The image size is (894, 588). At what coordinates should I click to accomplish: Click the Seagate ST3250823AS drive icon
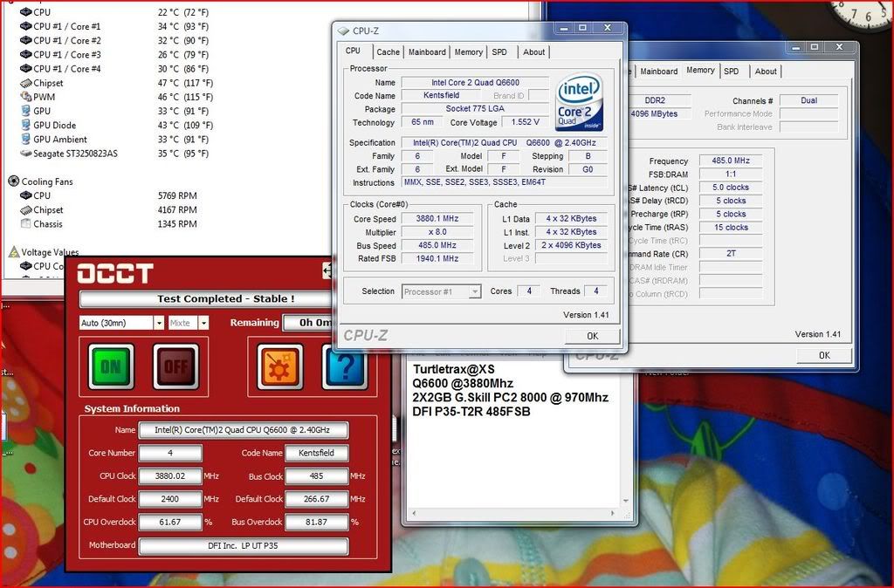tap(25, 154)
